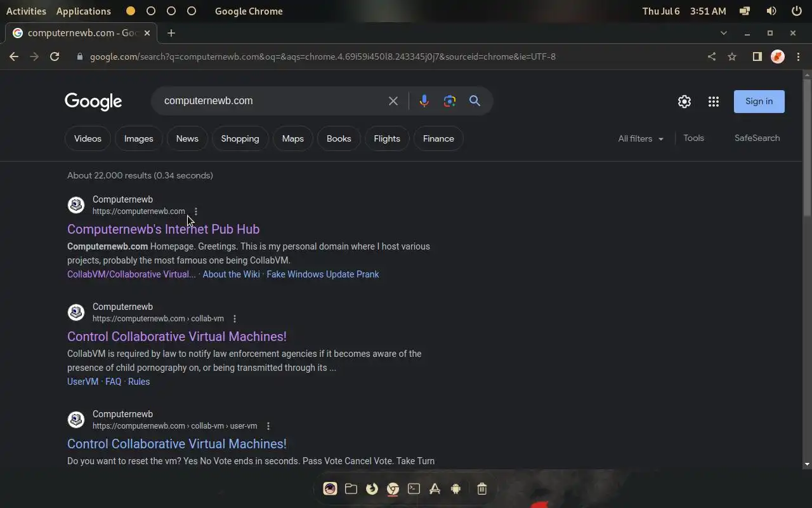Open the About the Wiki sitelink

pos(231,274)
